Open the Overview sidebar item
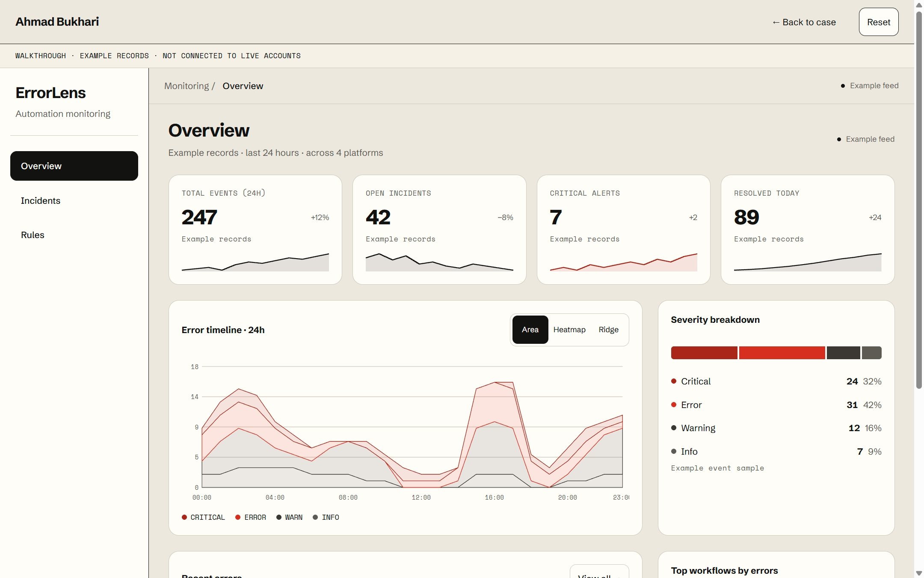This screenshot has width=924, height=578. pyautogui.click(x=74, y=166)
